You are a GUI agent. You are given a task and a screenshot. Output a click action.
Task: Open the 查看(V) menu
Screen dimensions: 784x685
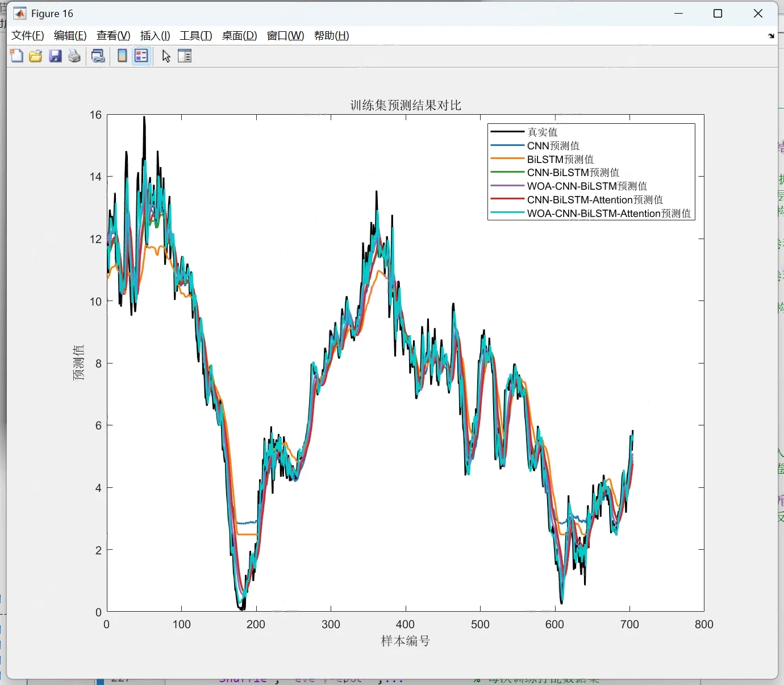pyautogui.click(x=114, y=36)
